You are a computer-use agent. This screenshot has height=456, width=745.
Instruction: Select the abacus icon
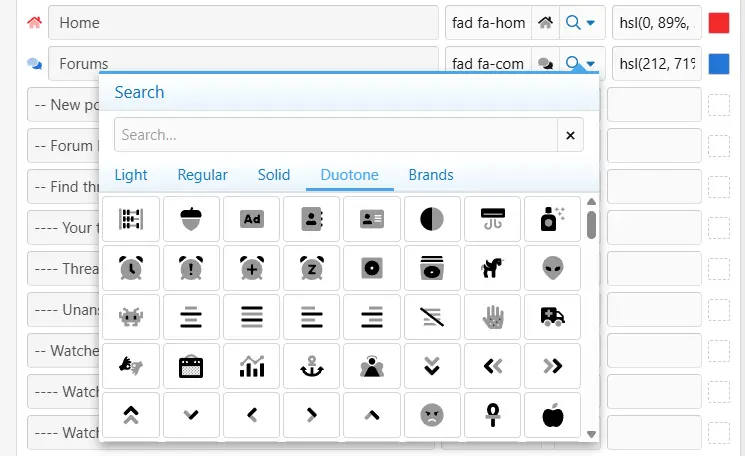pyautogui.click(x=131, y=219)
